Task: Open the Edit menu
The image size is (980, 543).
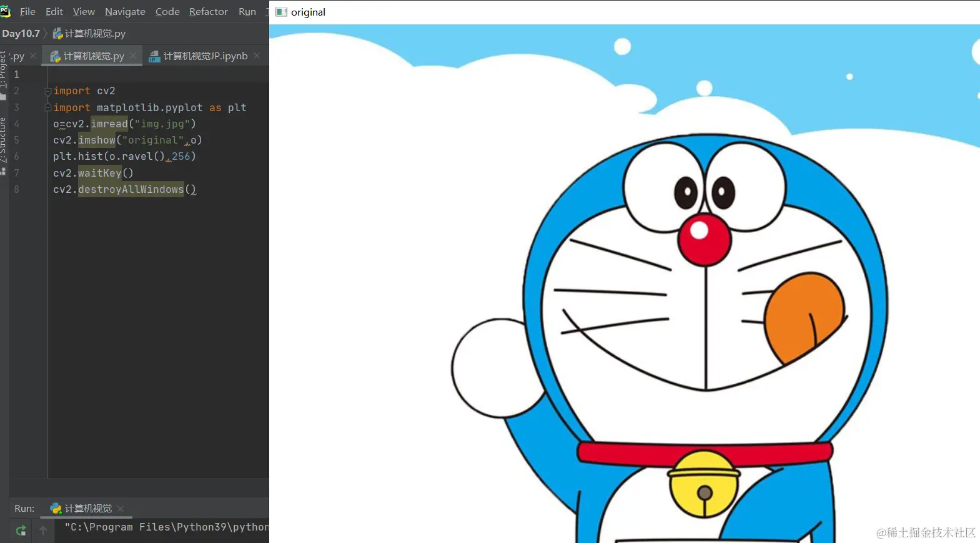Action: click(54, 12)
